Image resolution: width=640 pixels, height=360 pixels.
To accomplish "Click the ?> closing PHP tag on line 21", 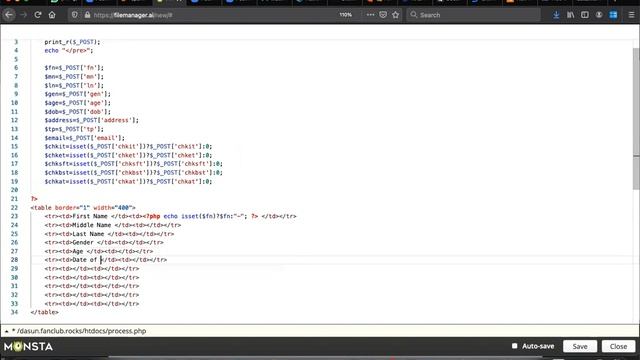I will pos(34,199).
